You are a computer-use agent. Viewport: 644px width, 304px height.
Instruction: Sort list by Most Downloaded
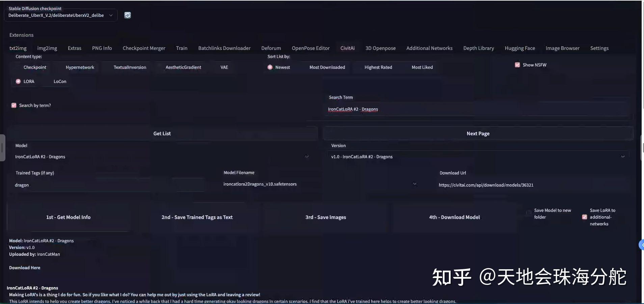327,67
